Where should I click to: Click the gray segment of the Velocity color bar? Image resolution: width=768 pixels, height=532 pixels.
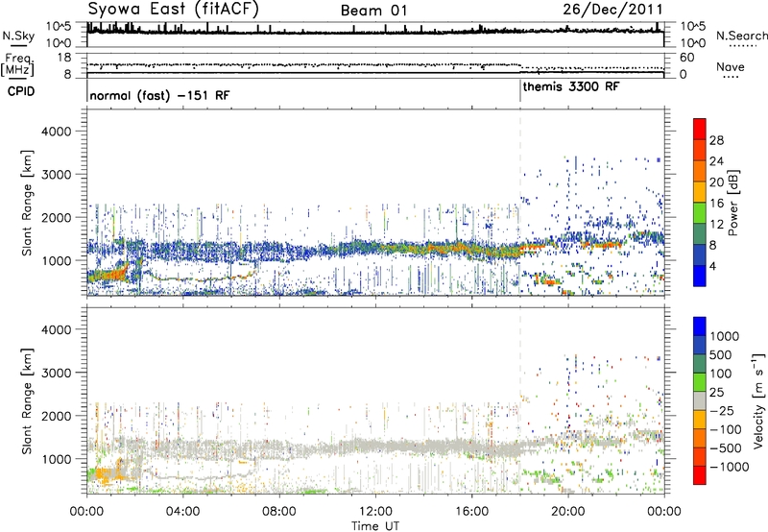click(x=700, y=401)
